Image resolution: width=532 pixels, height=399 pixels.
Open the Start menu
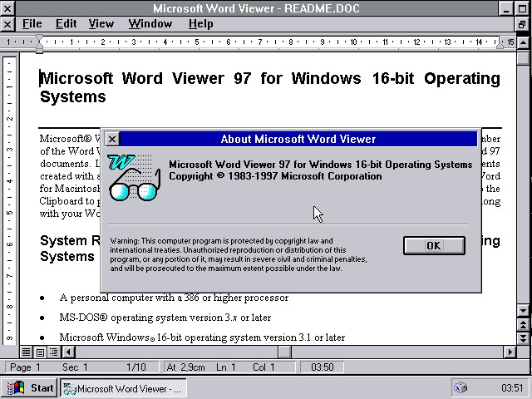click(x=30, y=388)
